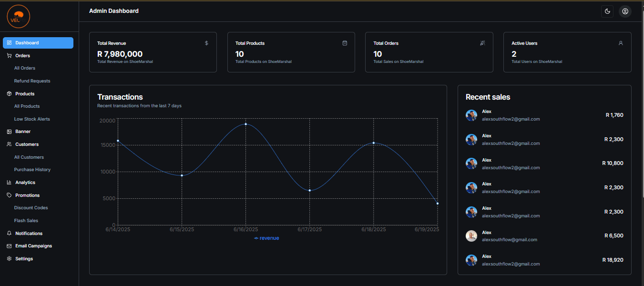Image resolution: width=644 pixels, height=286 pixels.
Task: Open the All Products link
Action: [26, 106]
